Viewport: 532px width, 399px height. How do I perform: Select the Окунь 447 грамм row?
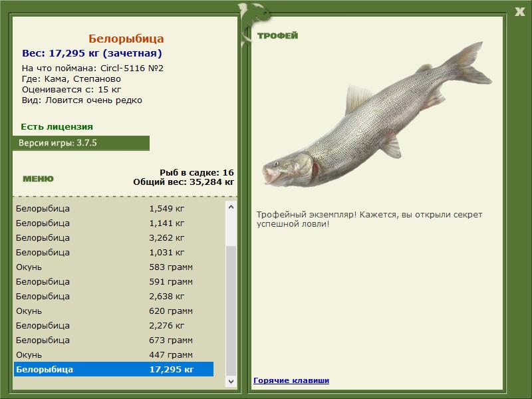point(114,354)
